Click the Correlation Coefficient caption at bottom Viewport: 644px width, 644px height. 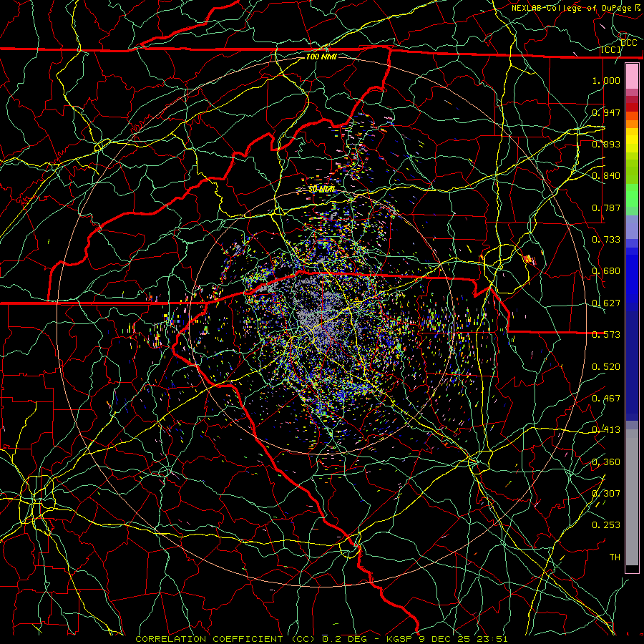coord(321,639)
